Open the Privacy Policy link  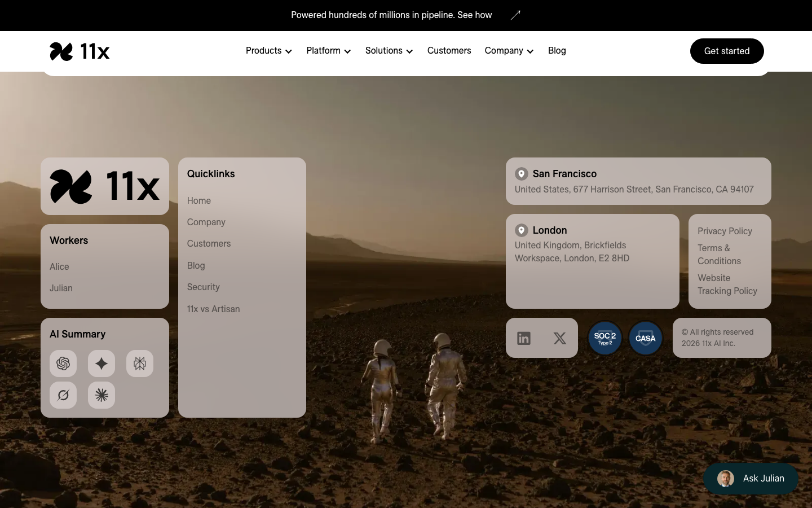coord(725,231)
